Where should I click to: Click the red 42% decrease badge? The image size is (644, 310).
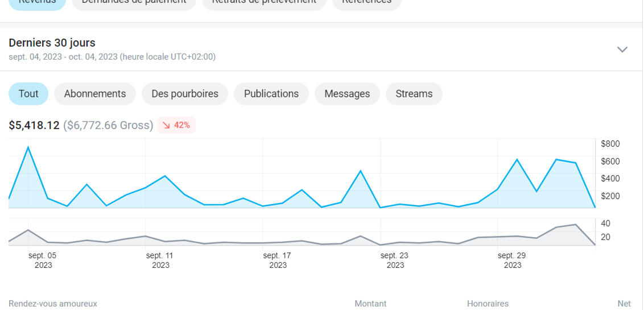click(x=176, y=125)
